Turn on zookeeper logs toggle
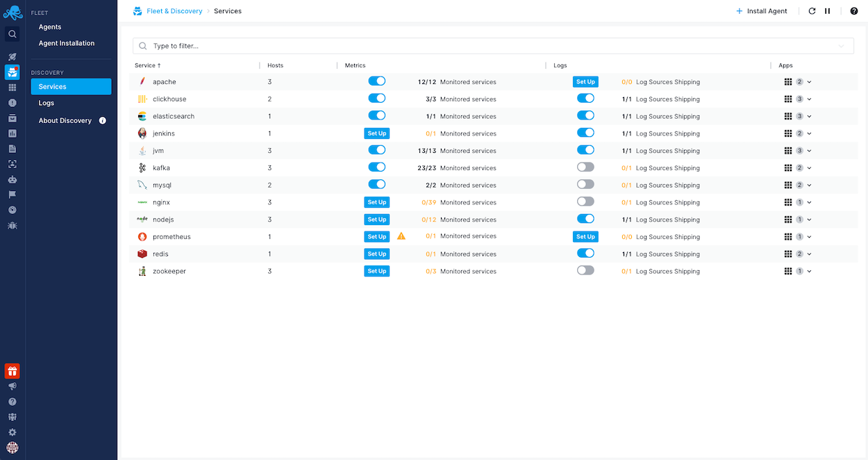 coord(586,270)
